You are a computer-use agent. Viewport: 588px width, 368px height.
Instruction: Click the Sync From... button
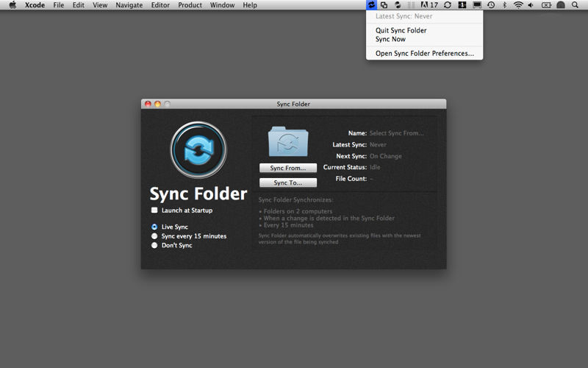(288, 168)
